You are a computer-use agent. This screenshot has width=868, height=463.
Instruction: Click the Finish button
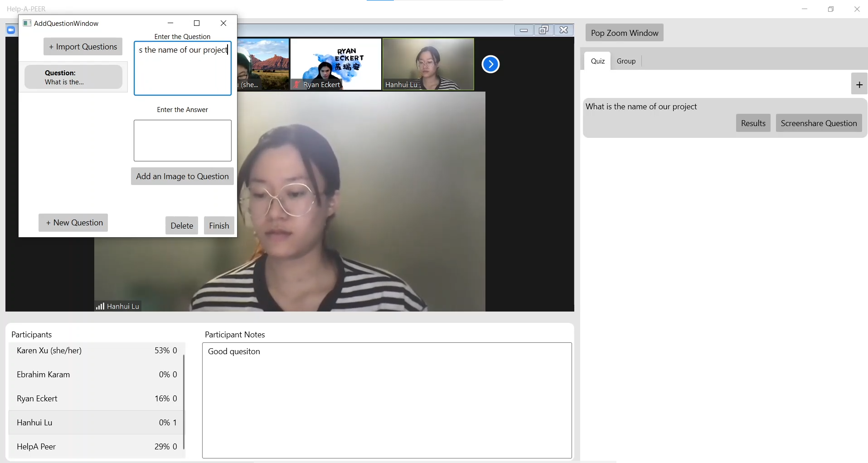click(x=219, y=225)
